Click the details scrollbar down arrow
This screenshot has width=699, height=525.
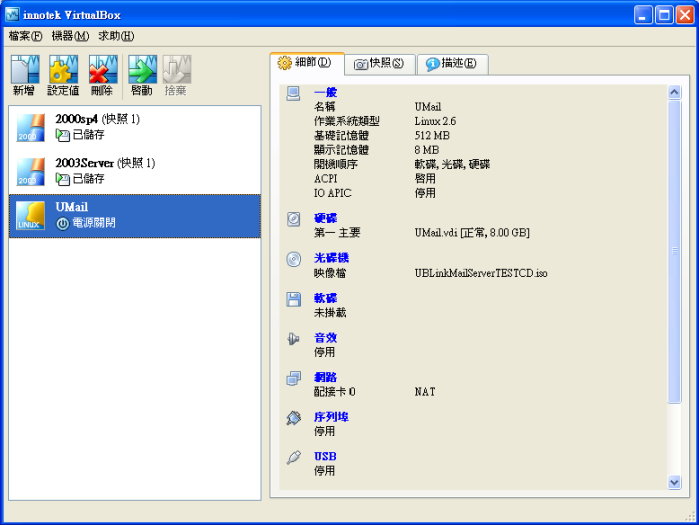click(x=674, y=481)
